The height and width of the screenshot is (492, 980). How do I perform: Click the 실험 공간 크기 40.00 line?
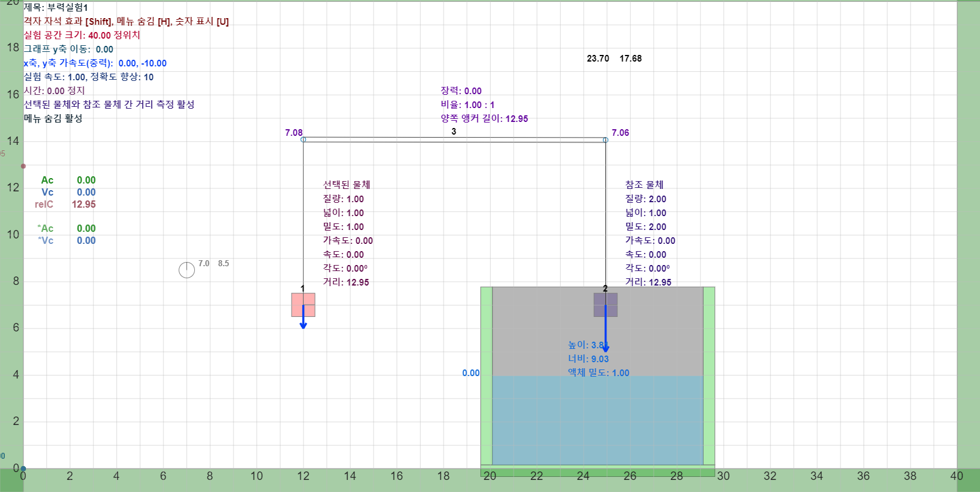(x=82, y=35)
